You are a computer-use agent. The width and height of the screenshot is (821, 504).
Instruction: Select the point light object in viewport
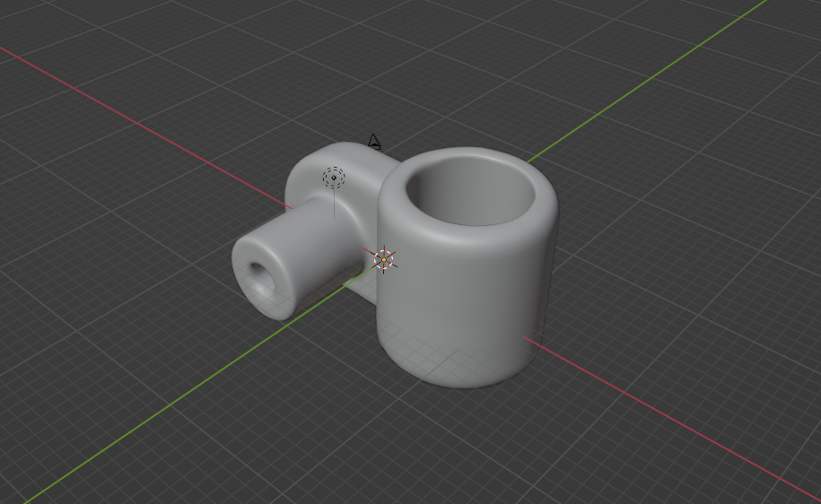coord(334,178)
